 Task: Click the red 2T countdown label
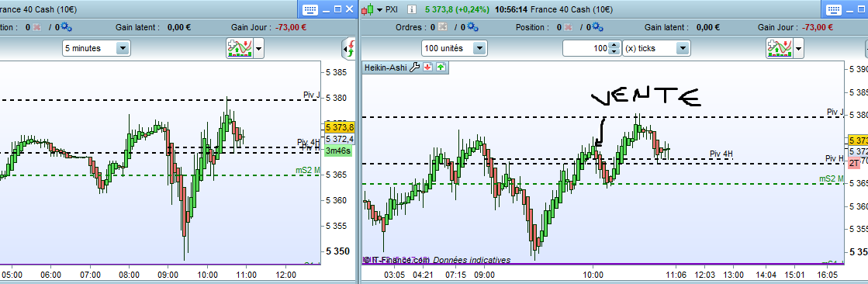[854, 162]
